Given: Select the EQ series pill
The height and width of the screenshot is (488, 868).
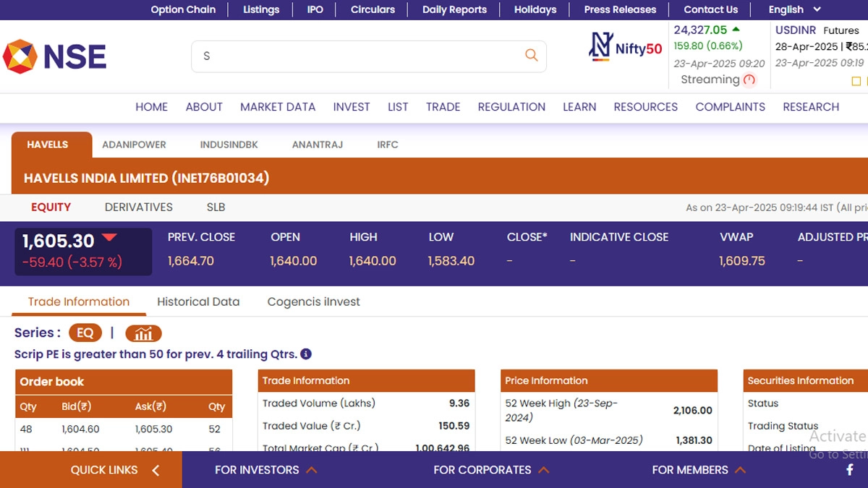Looking at the screenshot, I should tap(85, 333).
